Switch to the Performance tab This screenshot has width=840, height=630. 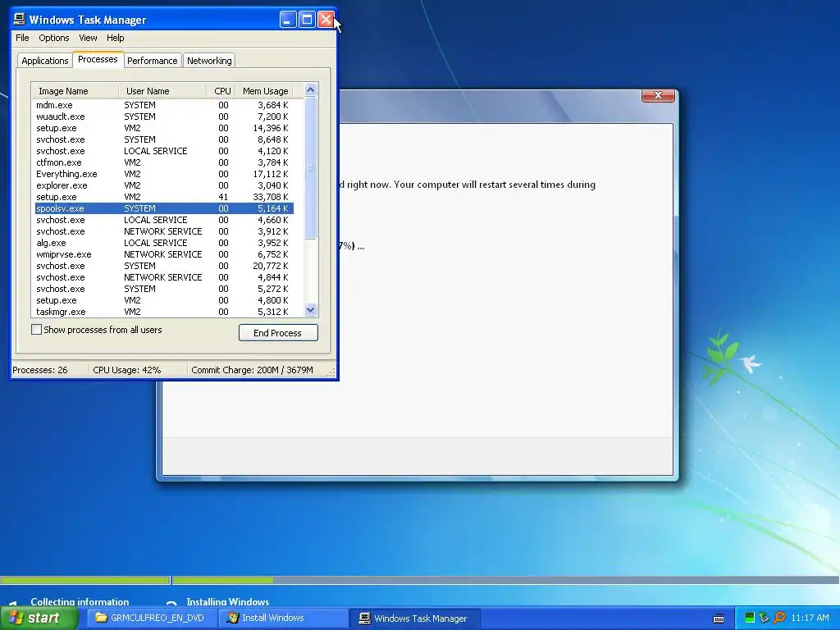(x=152, y=61)
